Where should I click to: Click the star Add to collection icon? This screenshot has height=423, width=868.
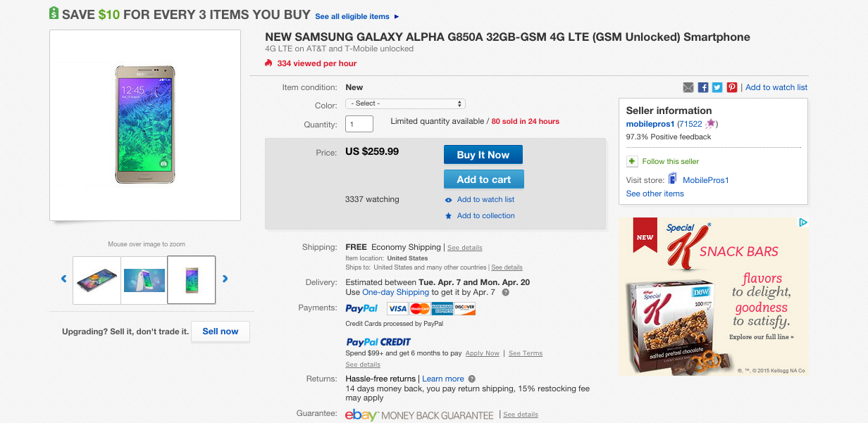pos(449,216)
